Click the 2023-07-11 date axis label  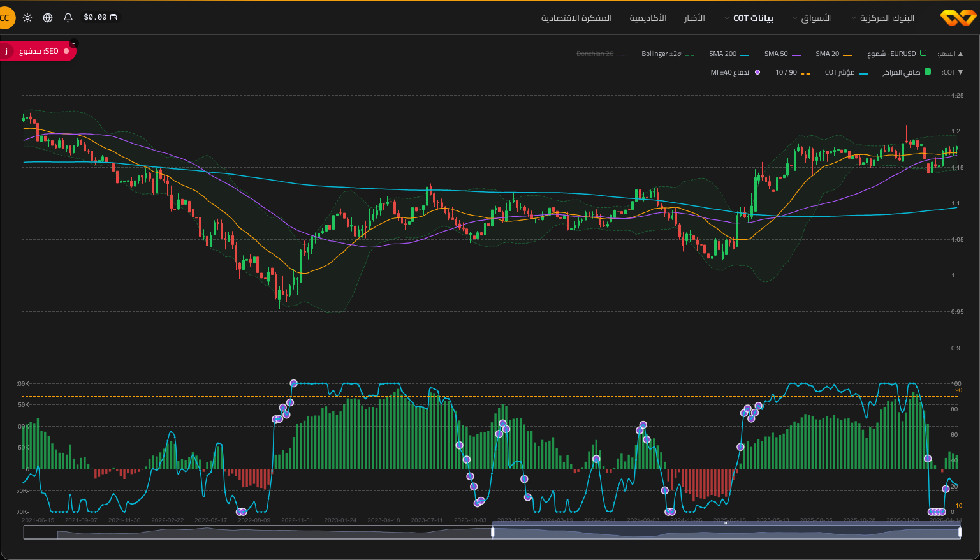[x=427, y=520]
